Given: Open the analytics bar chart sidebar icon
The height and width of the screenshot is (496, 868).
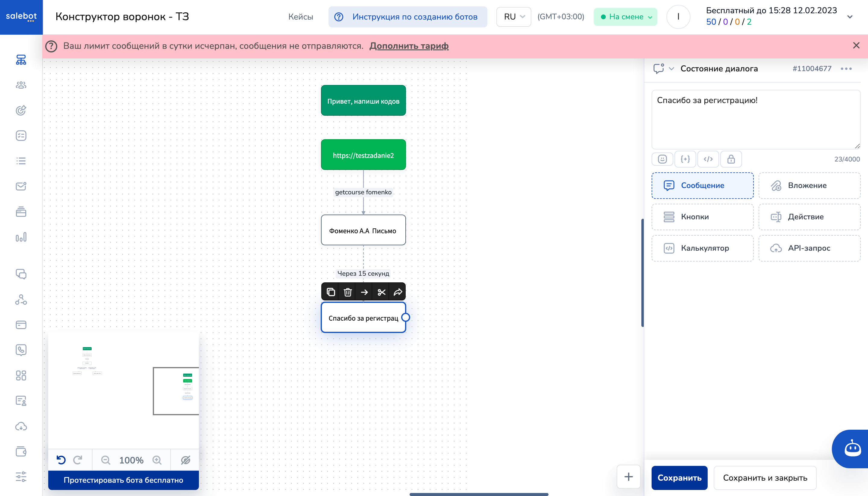Looking at the screenshot, I should pyautogui.click(x=21, y=237).
